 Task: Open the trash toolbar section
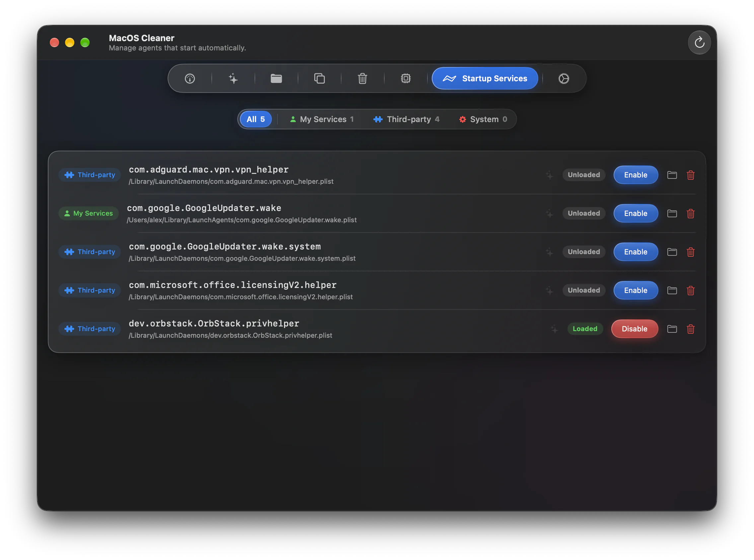[362, 79]
